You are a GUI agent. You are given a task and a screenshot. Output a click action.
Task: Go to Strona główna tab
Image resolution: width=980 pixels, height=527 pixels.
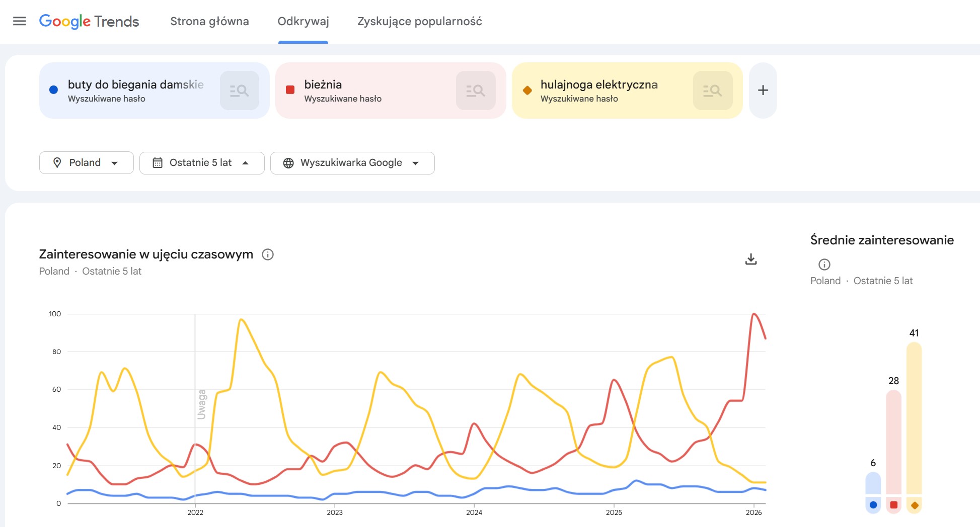coord(209,21)
